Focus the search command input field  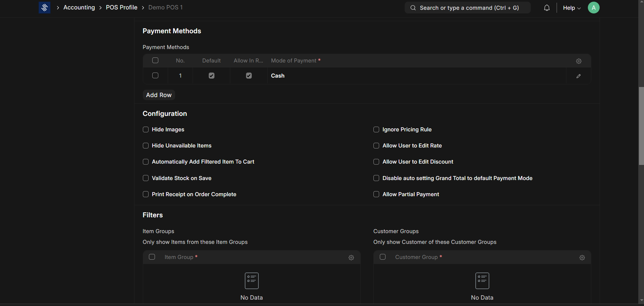tap(469, 8)
